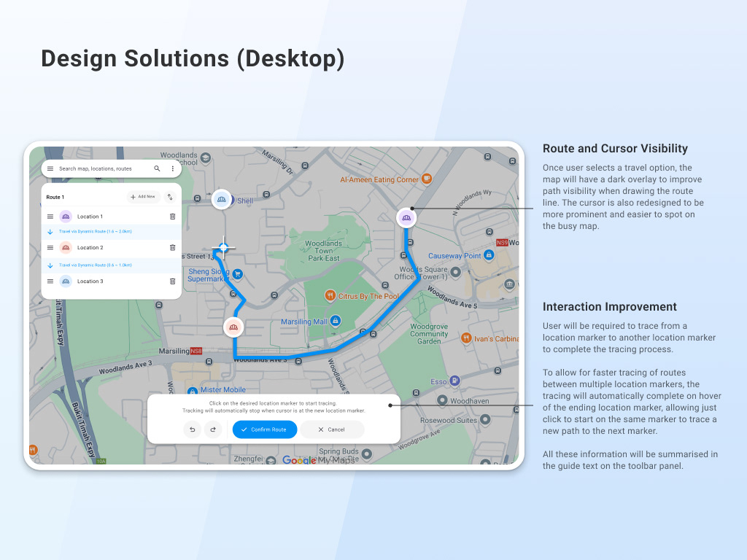Select the Location 1 drag handle

[50, 217]
